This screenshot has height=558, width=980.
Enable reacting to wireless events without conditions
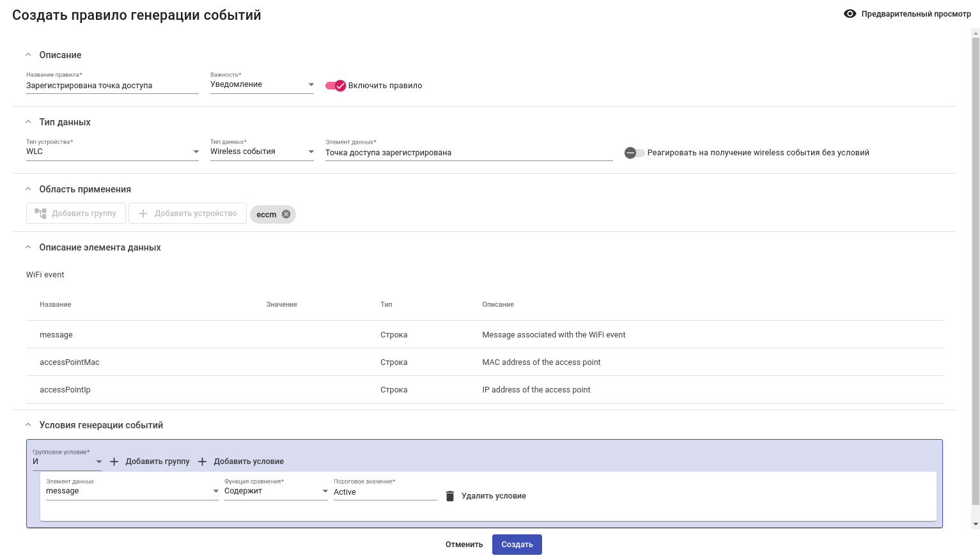[x=634, y=153]
